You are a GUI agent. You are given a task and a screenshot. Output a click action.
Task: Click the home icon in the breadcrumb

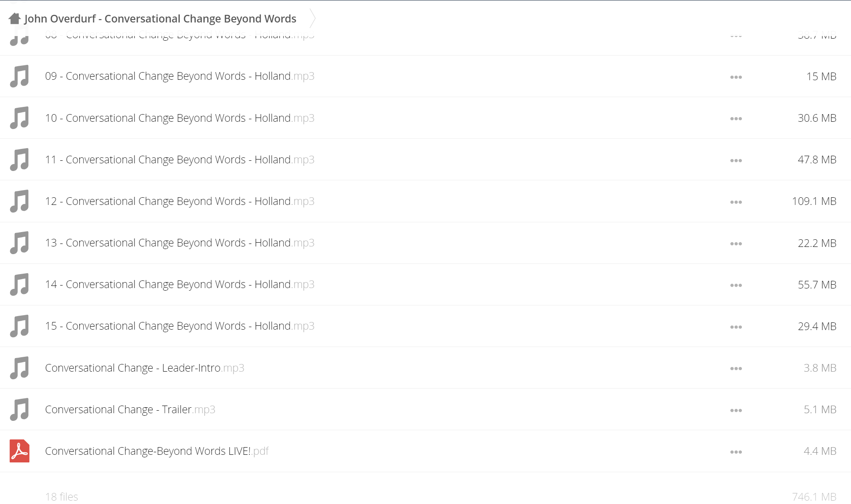coord(14,18)
